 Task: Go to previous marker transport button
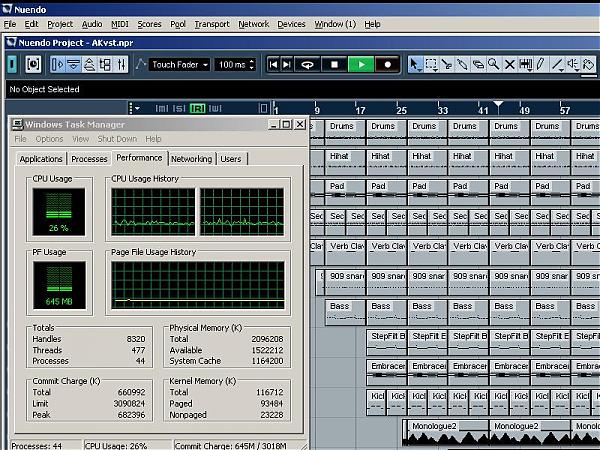click(x=272, y=64)
